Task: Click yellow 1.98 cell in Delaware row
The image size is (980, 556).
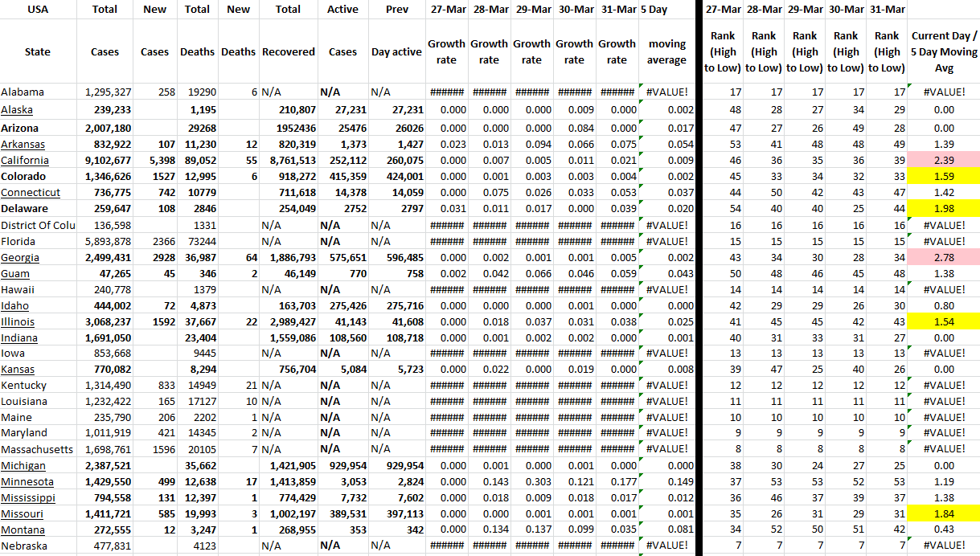Action: tap(944, 209)
